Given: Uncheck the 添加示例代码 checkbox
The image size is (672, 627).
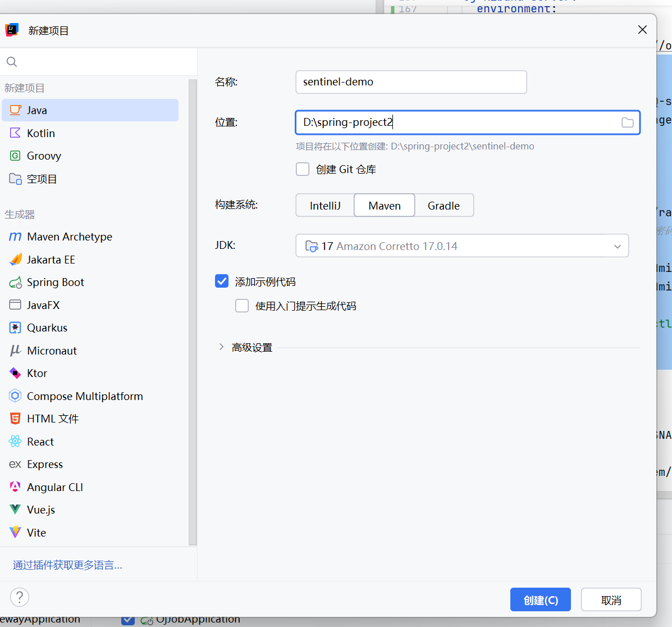Looking at the screenshot, I should (222, 281).
